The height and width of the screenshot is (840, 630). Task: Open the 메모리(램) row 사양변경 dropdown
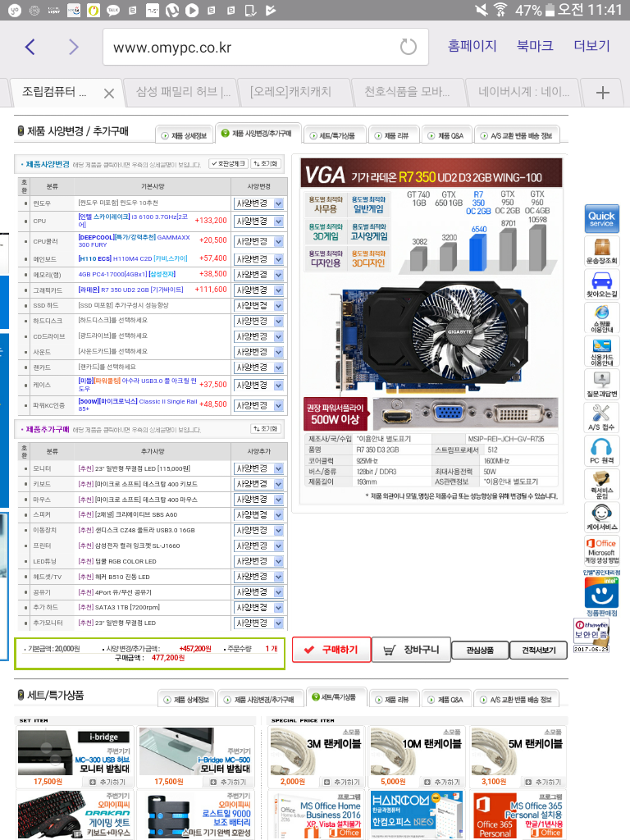tap(258, 274)
